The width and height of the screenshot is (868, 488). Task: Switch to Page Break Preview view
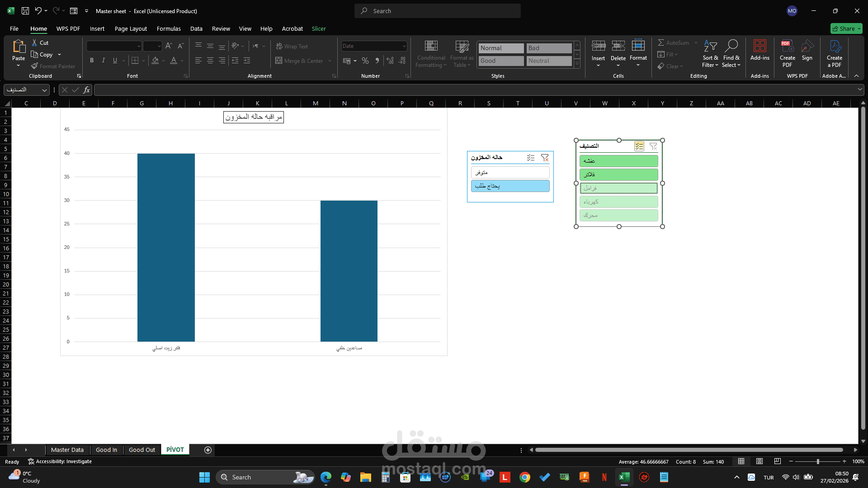point(777,461)
